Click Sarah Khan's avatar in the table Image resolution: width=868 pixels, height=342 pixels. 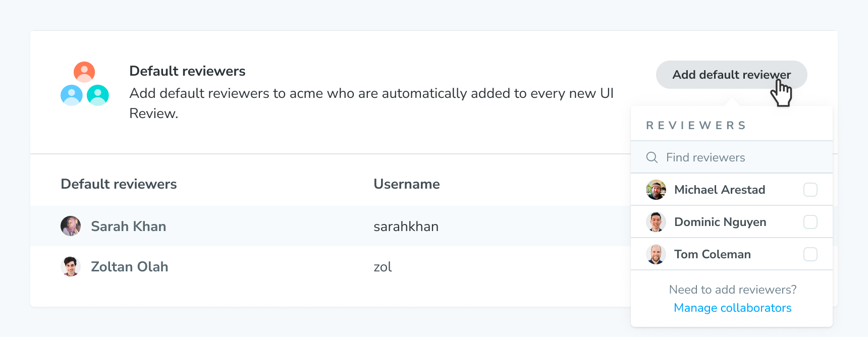pos(71,226)
